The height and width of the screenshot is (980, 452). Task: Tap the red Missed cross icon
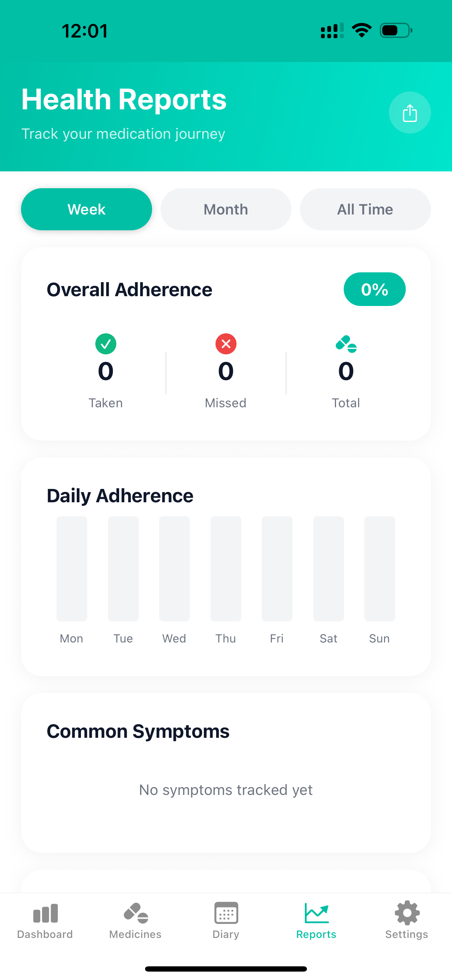226,344
